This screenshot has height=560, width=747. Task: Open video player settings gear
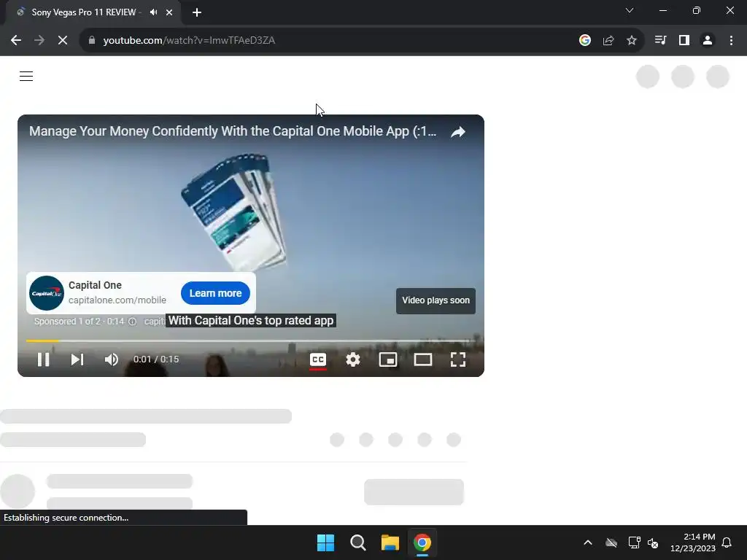[352, 359]
